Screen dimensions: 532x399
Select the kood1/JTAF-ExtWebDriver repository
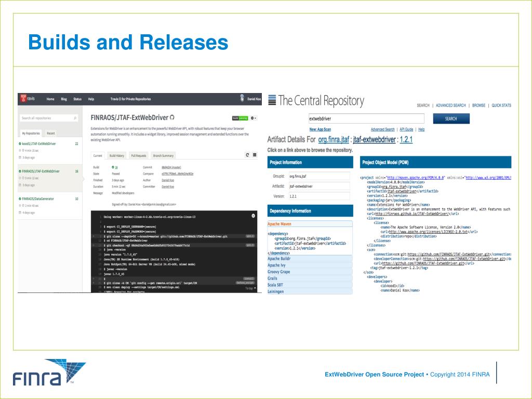pyautogui.click(x=38, y=144)
